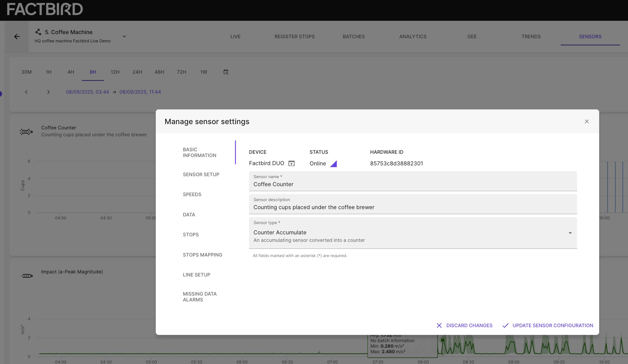Go to the TRENDS tab
Screen dimensions: 628x364
click(x=531, y=37)
